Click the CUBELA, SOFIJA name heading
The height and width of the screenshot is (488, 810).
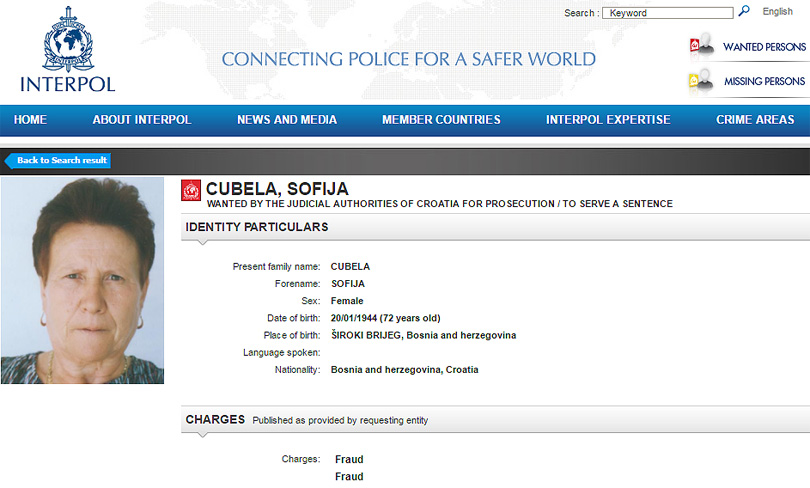[x=277, y=188]
